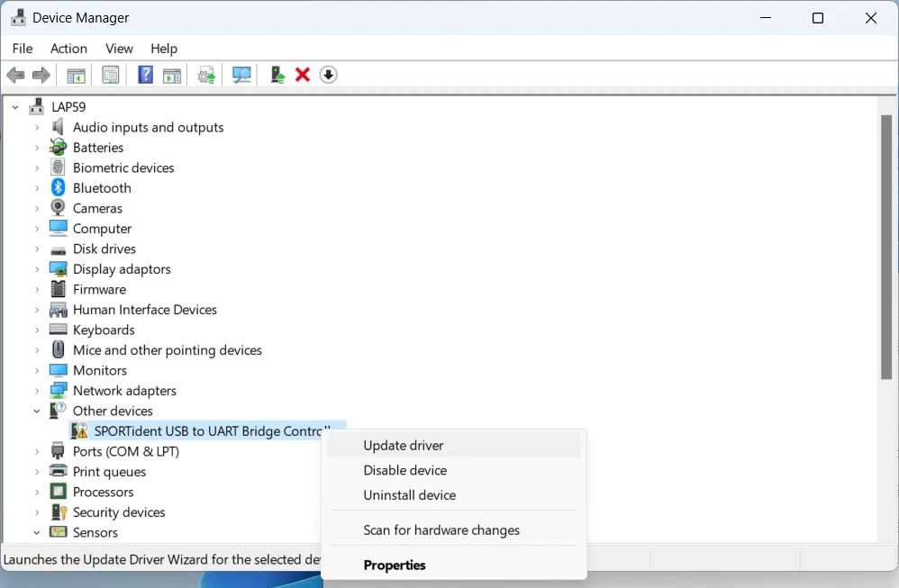The width and height of the screenshot is (899, 588).
Task: Choose Update driver from the context menu
Action: click(x=402, y=445)
